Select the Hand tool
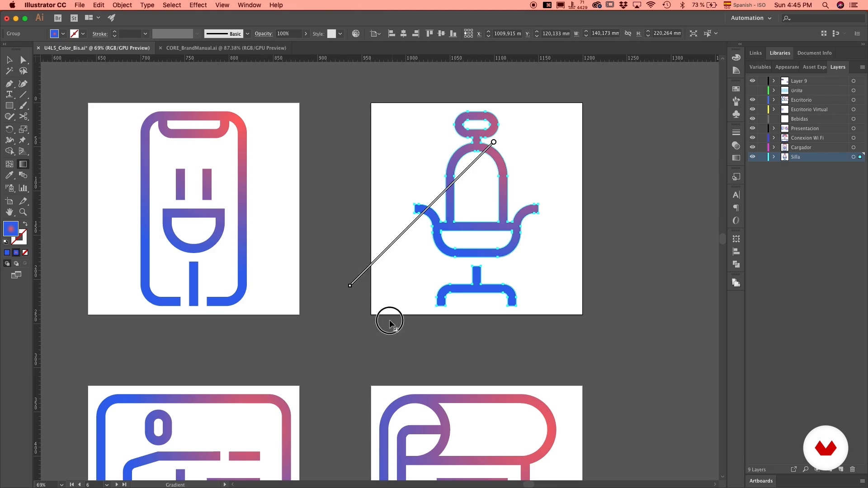Screen dimensions: 868x488 9,212
